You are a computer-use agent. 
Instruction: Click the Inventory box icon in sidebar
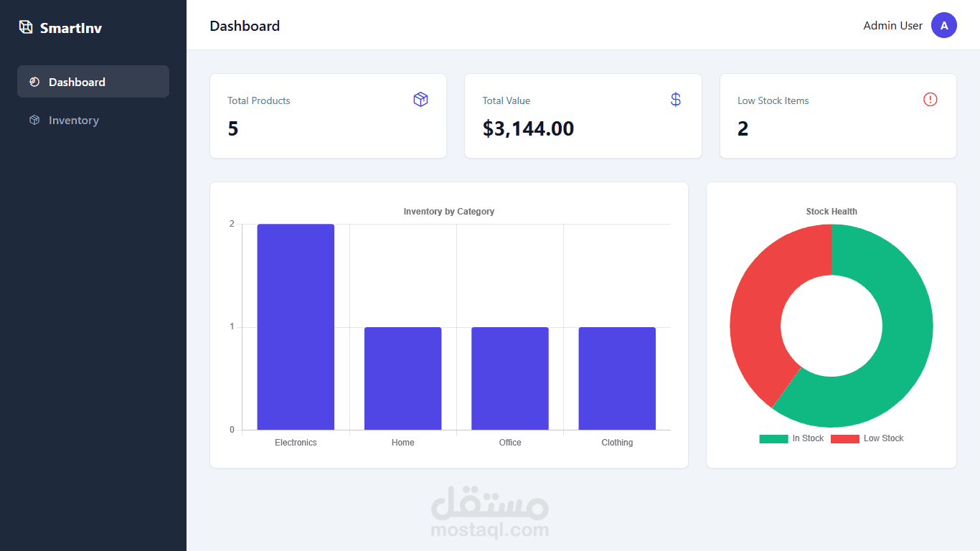(34, 120)
